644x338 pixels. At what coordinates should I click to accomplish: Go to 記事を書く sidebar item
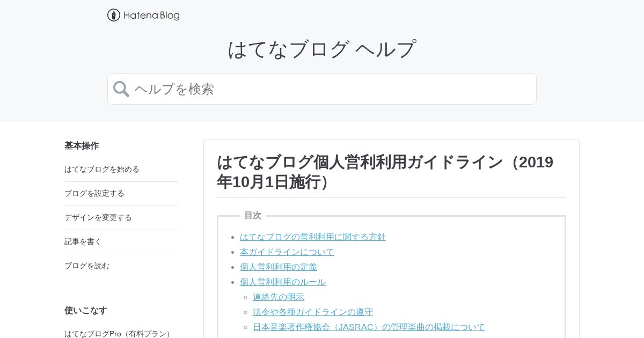[x=83, y=241]
